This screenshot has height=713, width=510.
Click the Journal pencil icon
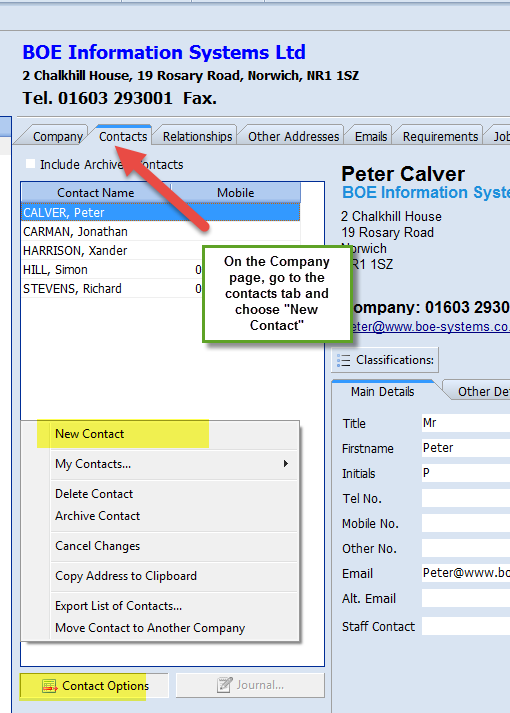click(225, 685)
